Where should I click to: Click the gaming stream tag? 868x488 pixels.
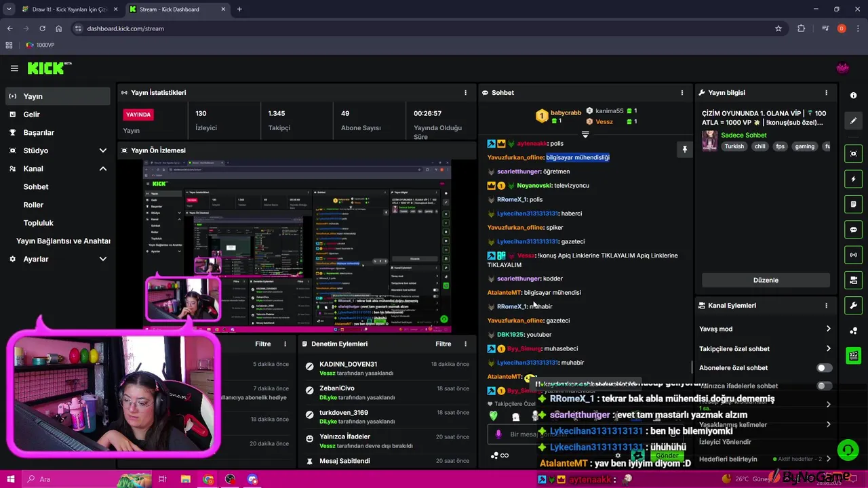[804, 146]
